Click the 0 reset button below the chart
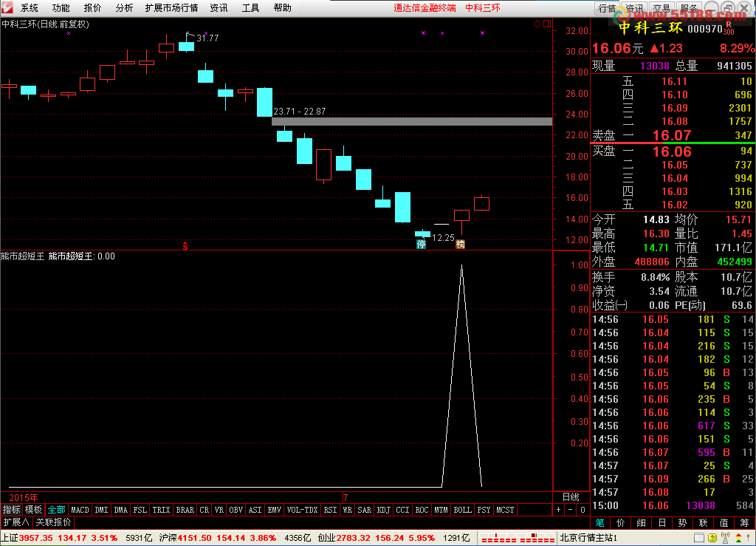756x546 pixels. 583,509
